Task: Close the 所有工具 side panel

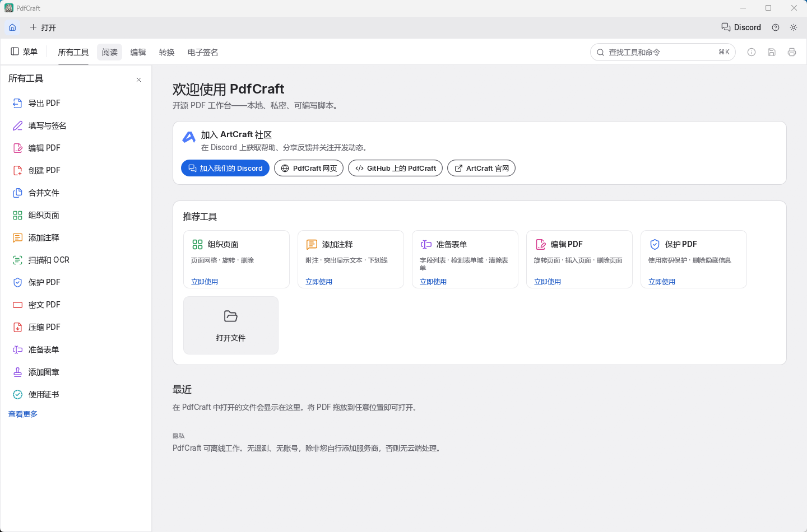Action: pos(139,80)
